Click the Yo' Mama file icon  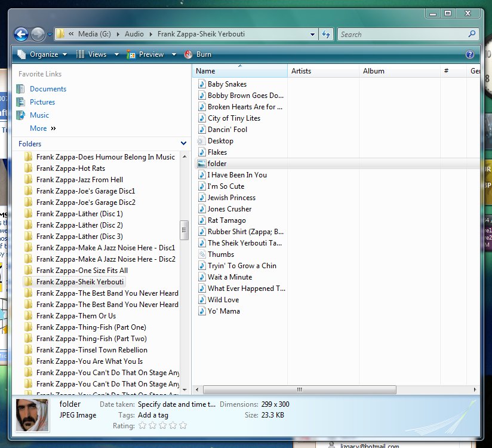202,311
